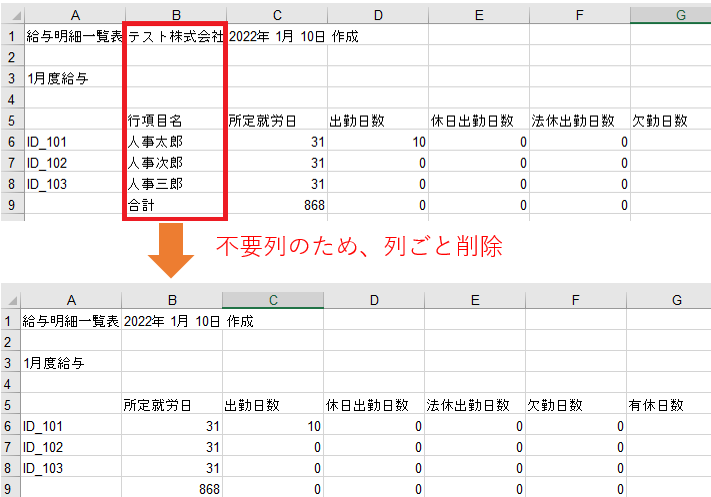The image size is (711, 497).
Task: Click 1月度給与 in the sheet with 行項目名
Action: click(75, 78)
